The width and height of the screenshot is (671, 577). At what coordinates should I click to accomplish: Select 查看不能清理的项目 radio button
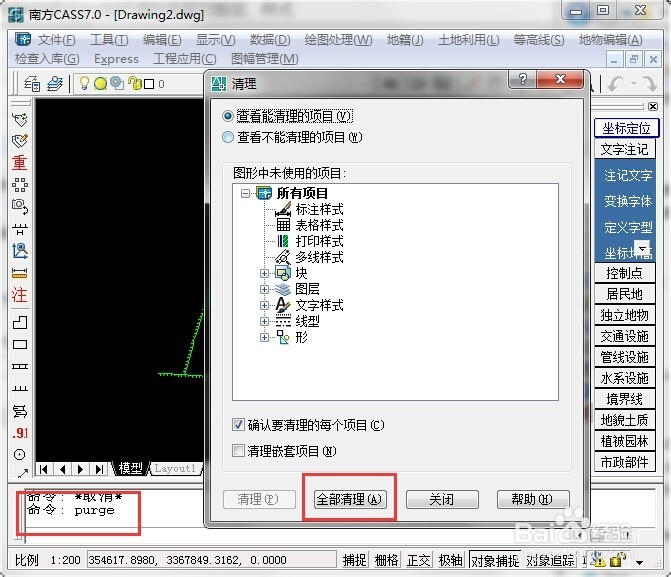point(228,137)
